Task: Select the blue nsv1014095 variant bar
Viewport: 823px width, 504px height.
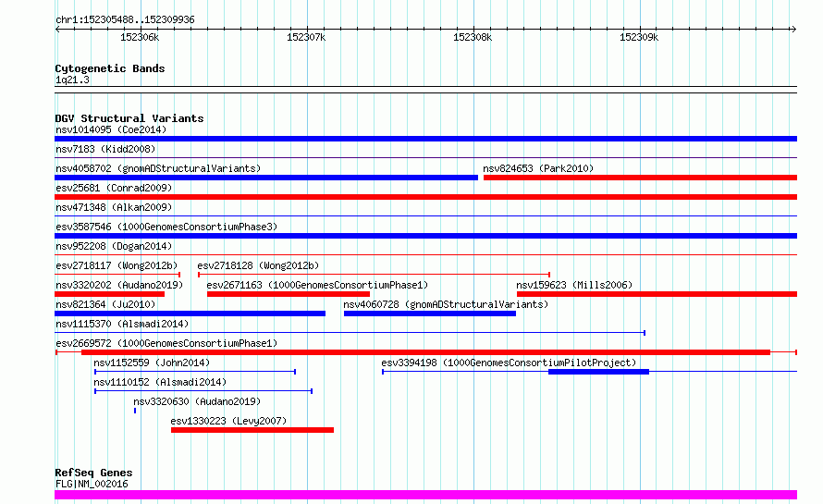Action: click(x=425, y=139)
